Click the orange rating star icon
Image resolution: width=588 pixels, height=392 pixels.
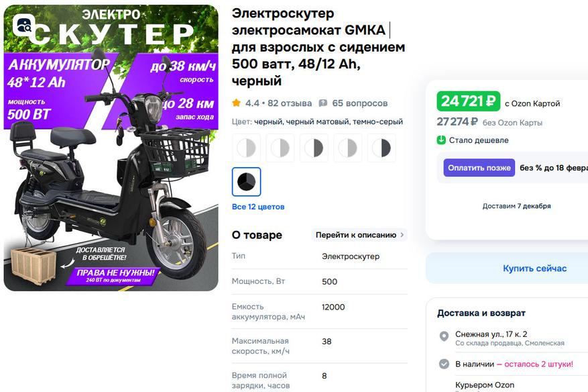click(236, 103)
